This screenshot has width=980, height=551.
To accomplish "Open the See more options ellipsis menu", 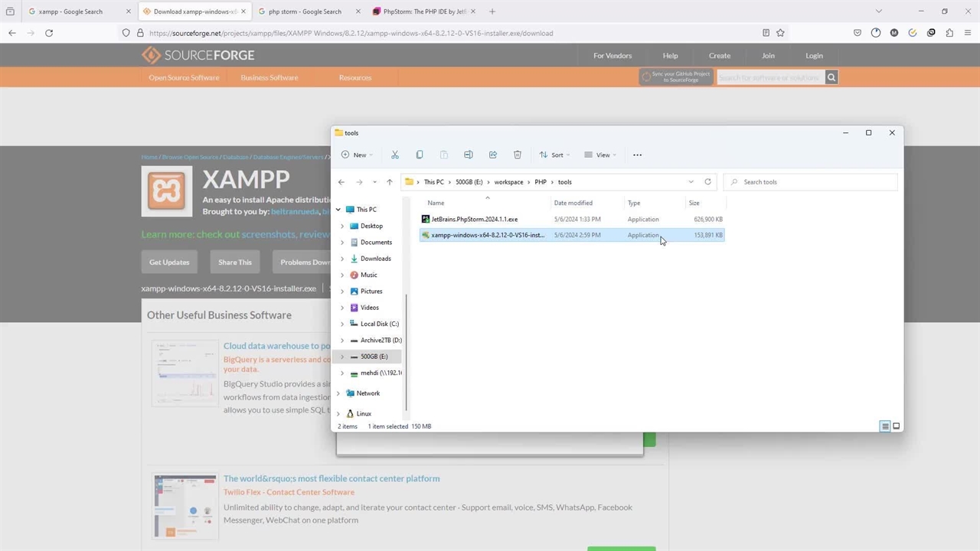I will pos(637,155).
